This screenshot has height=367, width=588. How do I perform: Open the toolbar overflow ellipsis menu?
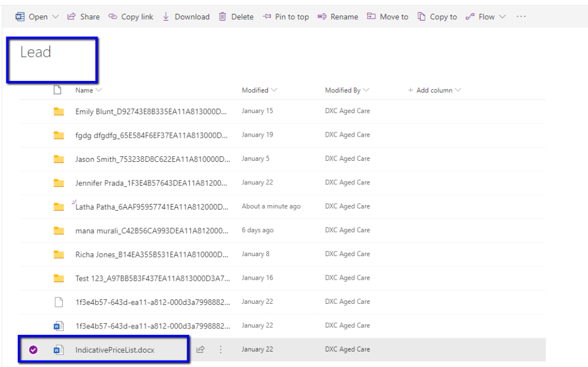click(x=521, y=17)
